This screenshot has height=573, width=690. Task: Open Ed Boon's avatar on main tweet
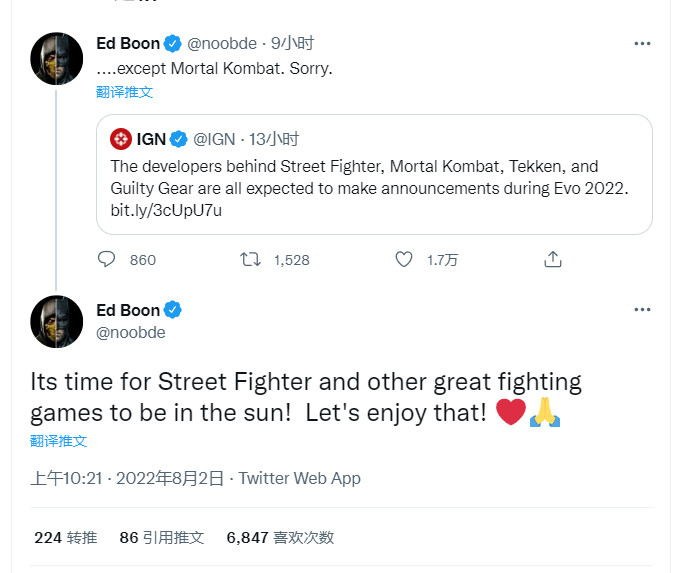56,321
